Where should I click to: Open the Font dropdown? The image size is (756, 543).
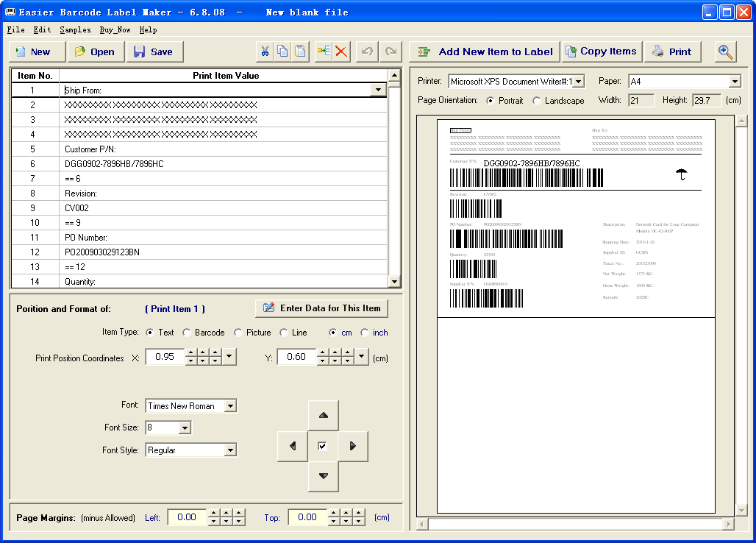[230, 406]
